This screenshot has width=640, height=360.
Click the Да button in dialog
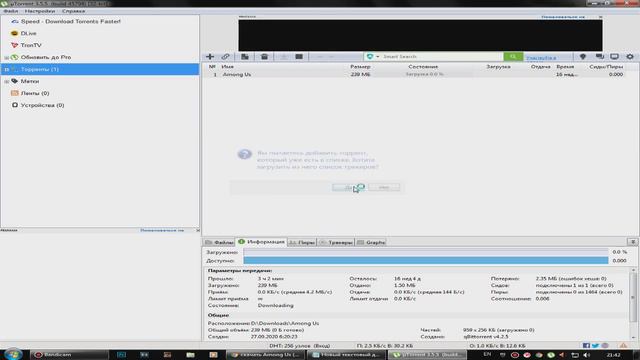349,187
